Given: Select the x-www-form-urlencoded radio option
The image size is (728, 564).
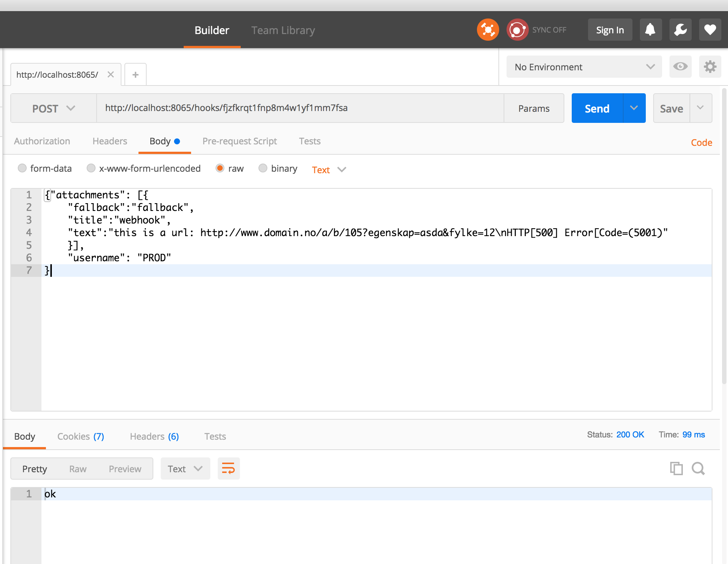Looking at the screenshot, I should [x=91, y=168].
